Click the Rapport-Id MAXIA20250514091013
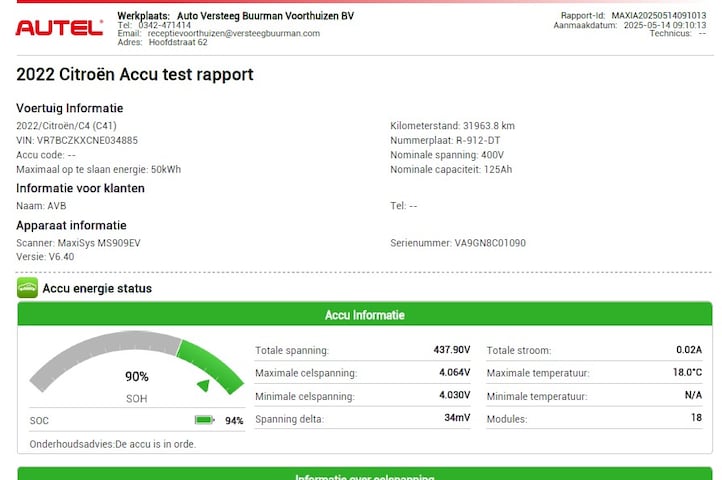722x480 pixels. click(x=658, y=15)
